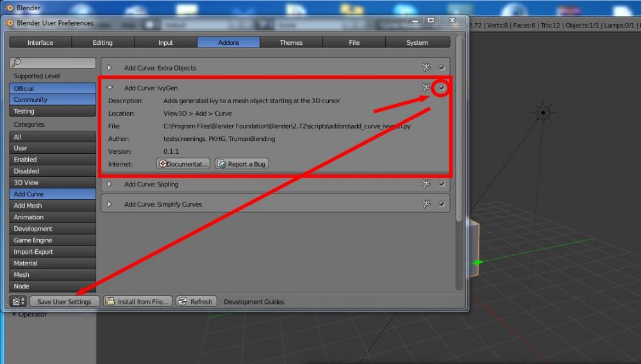Toggle Community supported level filter
Screen dimensions: 641x364
point(53,100)
